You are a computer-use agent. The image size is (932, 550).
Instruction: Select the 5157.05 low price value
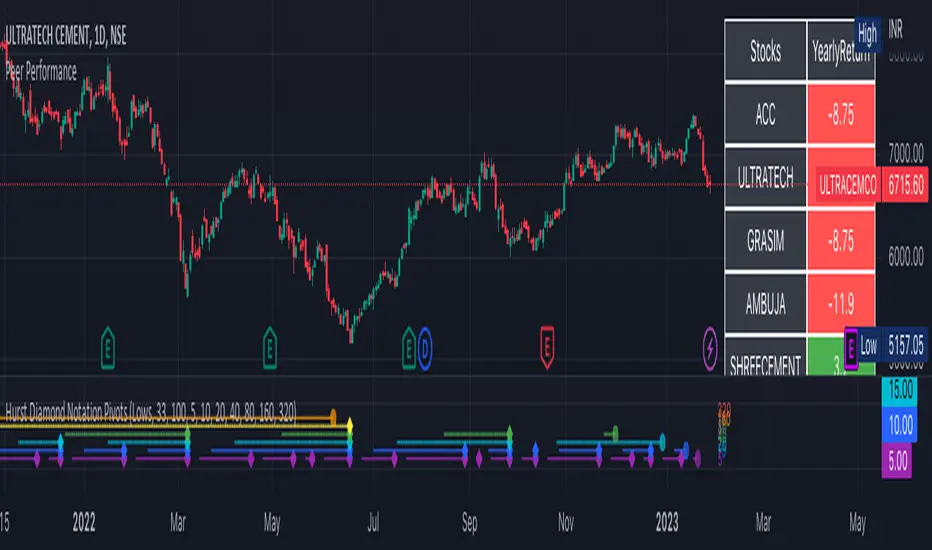905,345
